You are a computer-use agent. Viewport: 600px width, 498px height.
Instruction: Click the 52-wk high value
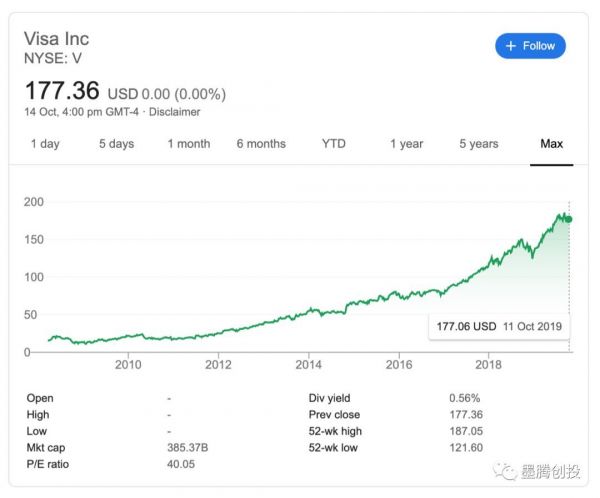(x=466, y=431)
